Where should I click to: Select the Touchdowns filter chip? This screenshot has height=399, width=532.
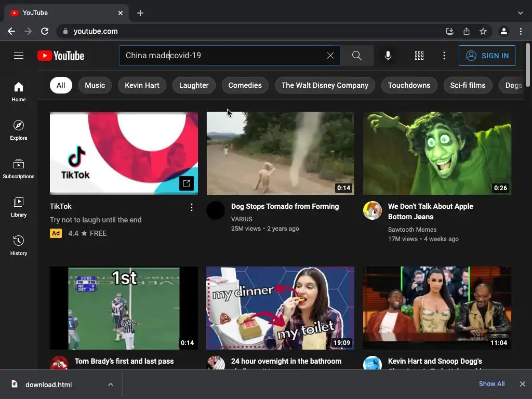pos(409,85)
